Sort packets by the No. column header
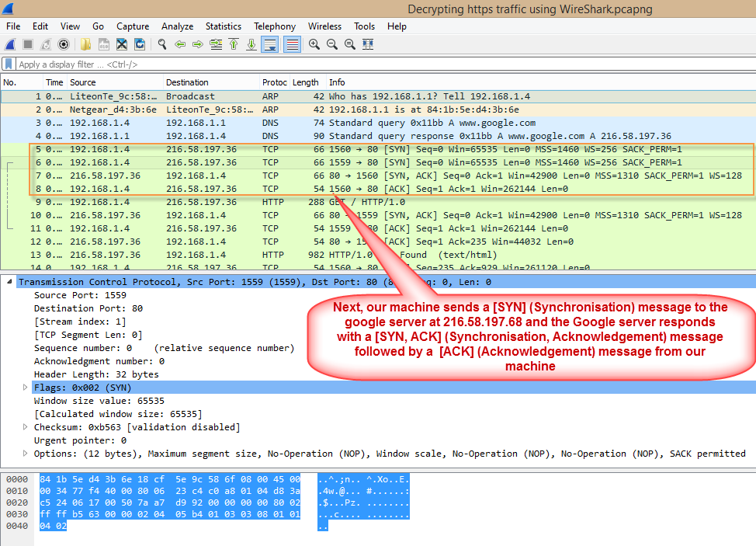 [x=22, y=82]
